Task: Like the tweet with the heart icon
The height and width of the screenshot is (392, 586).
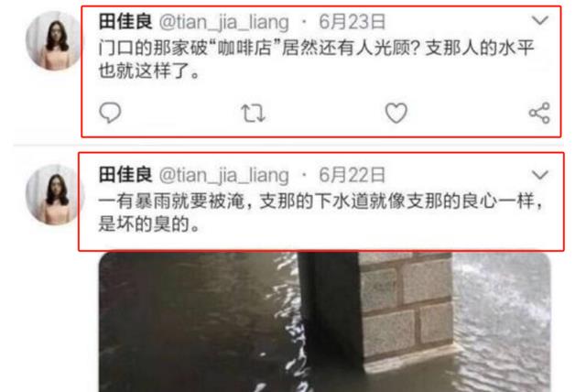Action: pos(396,113)
